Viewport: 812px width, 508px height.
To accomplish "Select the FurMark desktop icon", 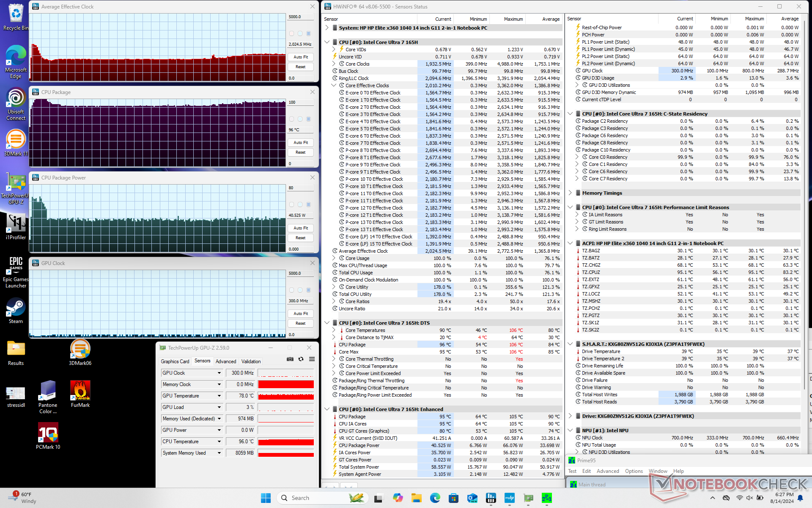I will (80, 394).
